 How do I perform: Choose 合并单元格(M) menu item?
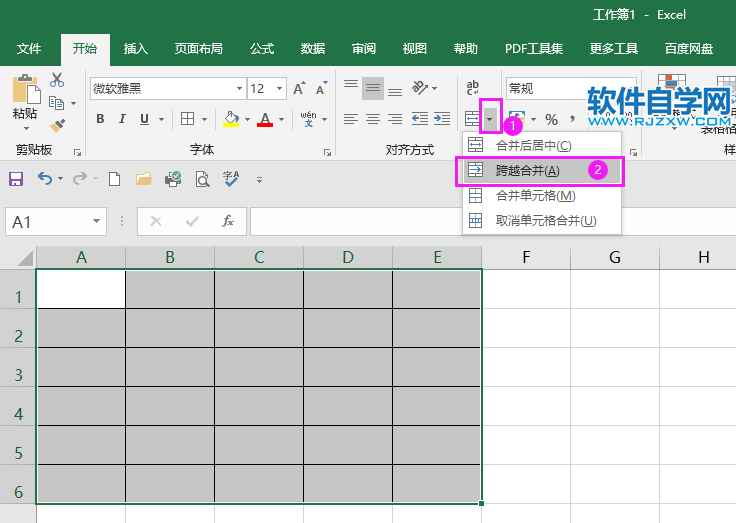click(x=542, y=196)
